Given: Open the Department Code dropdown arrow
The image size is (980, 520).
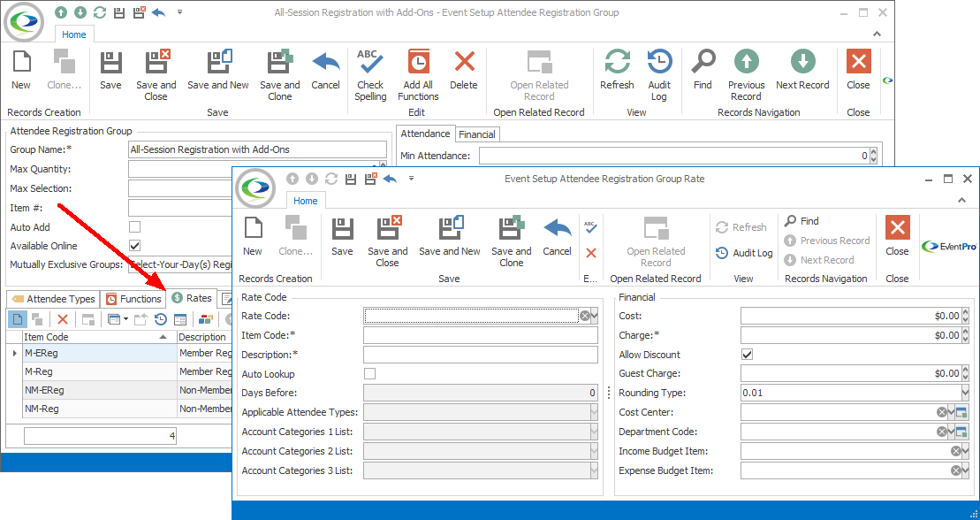Looking at the screenshot, I should 951,432.
